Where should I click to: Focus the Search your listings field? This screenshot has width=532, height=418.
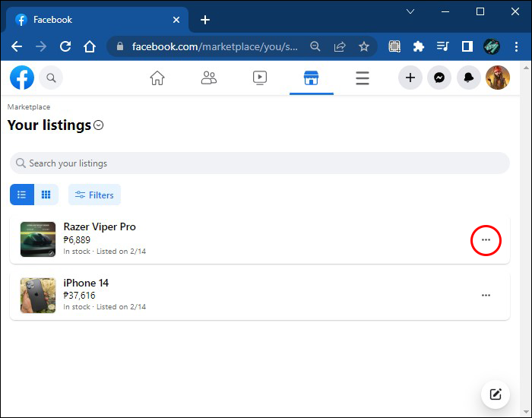click(260, 163)
